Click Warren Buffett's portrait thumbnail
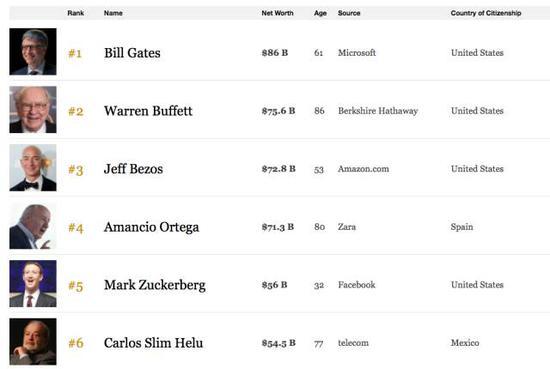This screenshot has width=550, height=369. (33, 109)
